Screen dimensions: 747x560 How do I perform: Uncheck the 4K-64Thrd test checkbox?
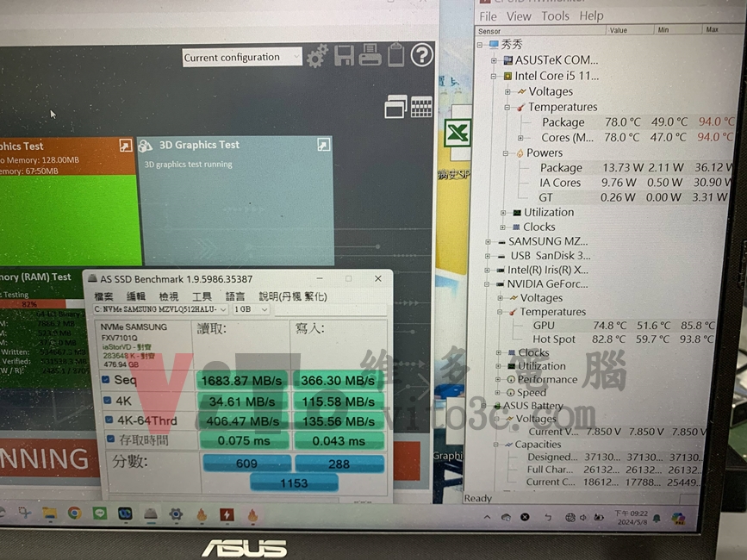(x=109, y=420)
